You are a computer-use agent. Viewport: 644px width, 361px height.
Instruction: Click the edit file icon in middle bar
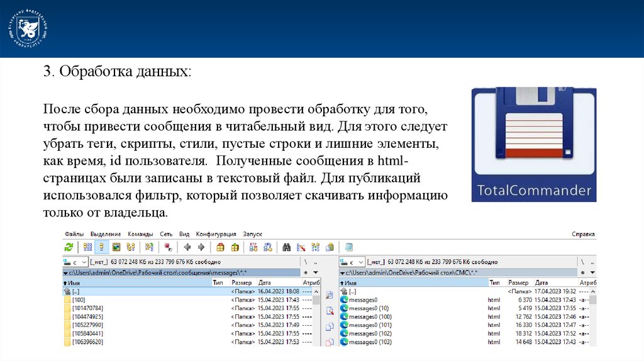330,311
